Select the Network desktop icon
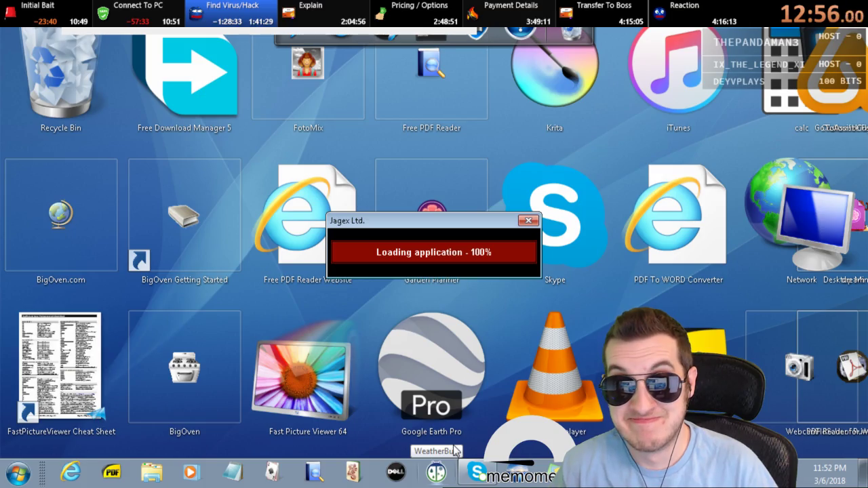Screen dimensions: 868x488 (799, 214)
